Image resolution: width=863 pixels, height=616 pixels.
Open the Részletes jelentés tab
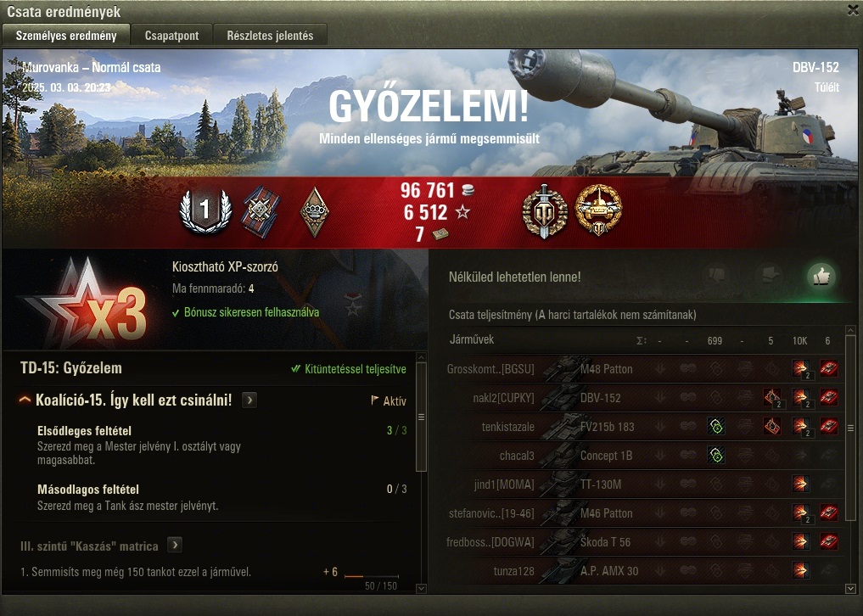coord(270,36)
